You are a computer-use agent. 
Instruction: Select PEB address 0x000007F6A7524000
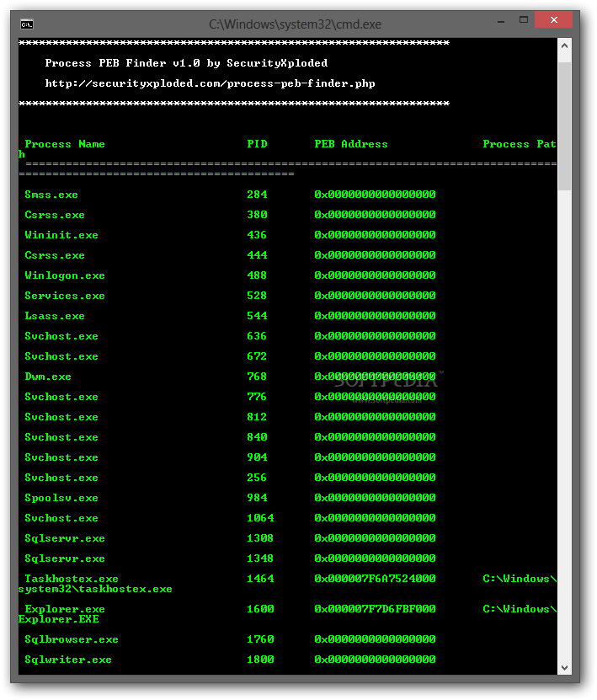[375, 579]
